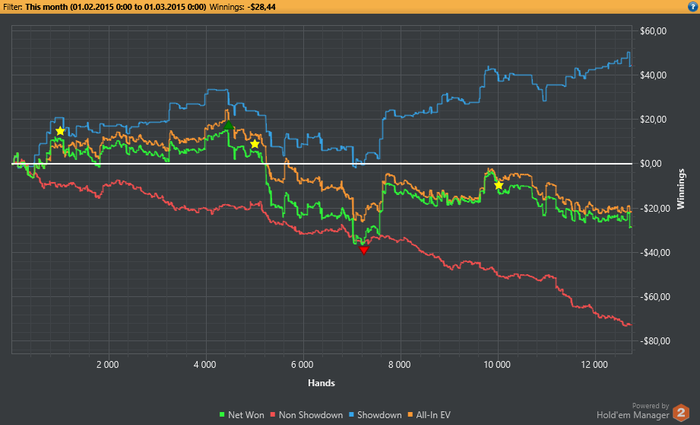Image resolution: width=700 pixels, height=425 pixels.
Task: Click the Hands axis label
Action: [321, 383]
